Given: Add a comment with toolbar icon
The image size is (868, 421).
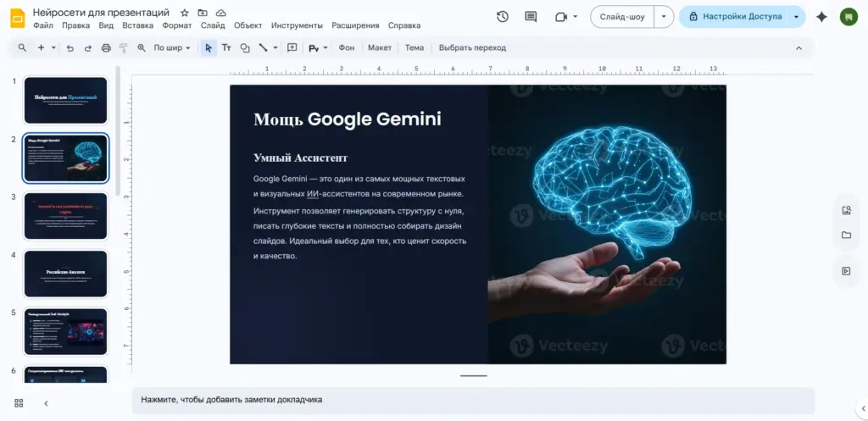Looking at the screenshot, I should click(292, 48).
